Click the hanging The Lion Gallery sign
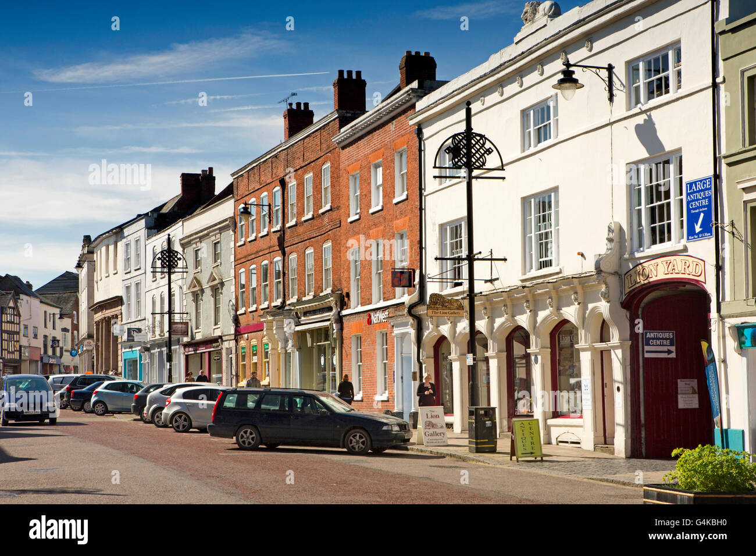 click(x=445, y=305)
